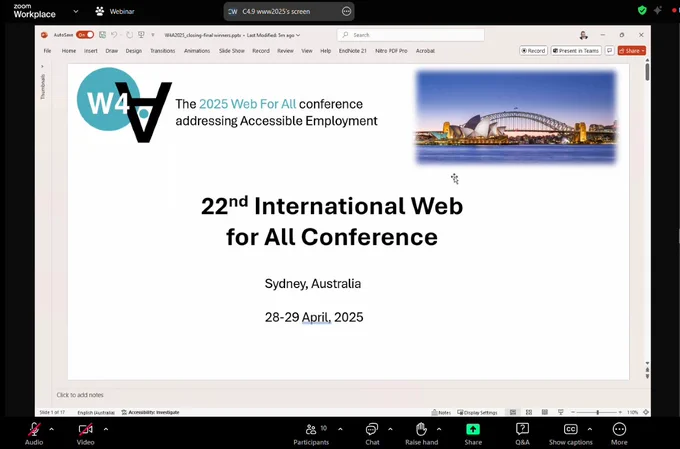Click Display Settings in the status bar
The width and height of the screenshot is (680, 449).
point(477,412)
